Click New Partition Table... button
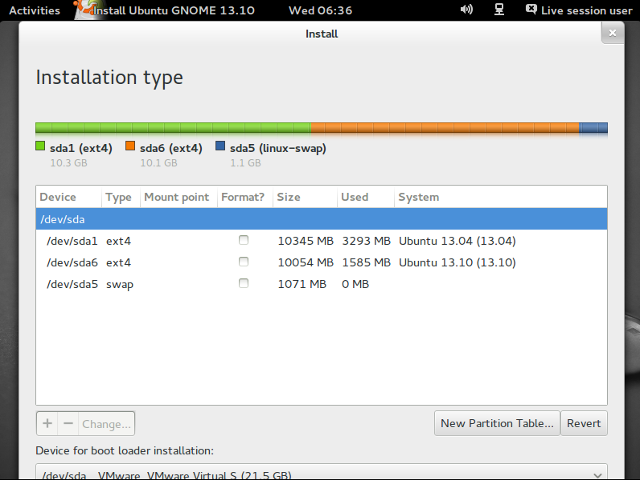This screenshot has height=480, width=640. pyautogui.click(x=497, y=423)
